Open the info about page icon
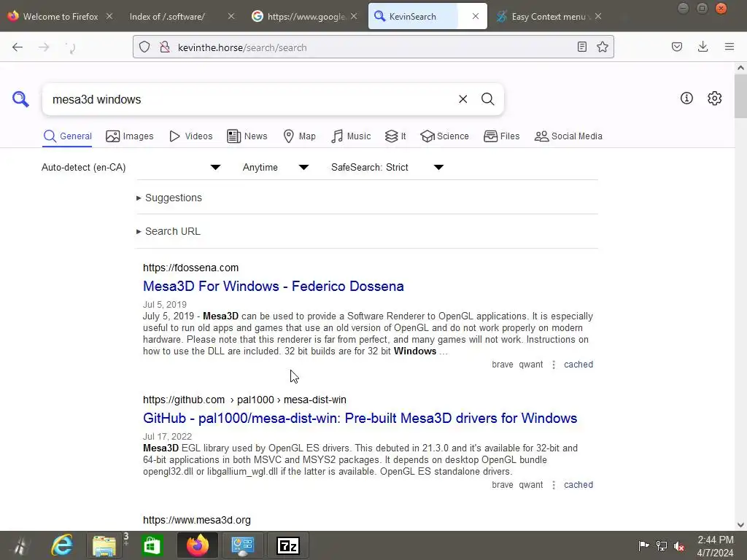 pos(686,98)
